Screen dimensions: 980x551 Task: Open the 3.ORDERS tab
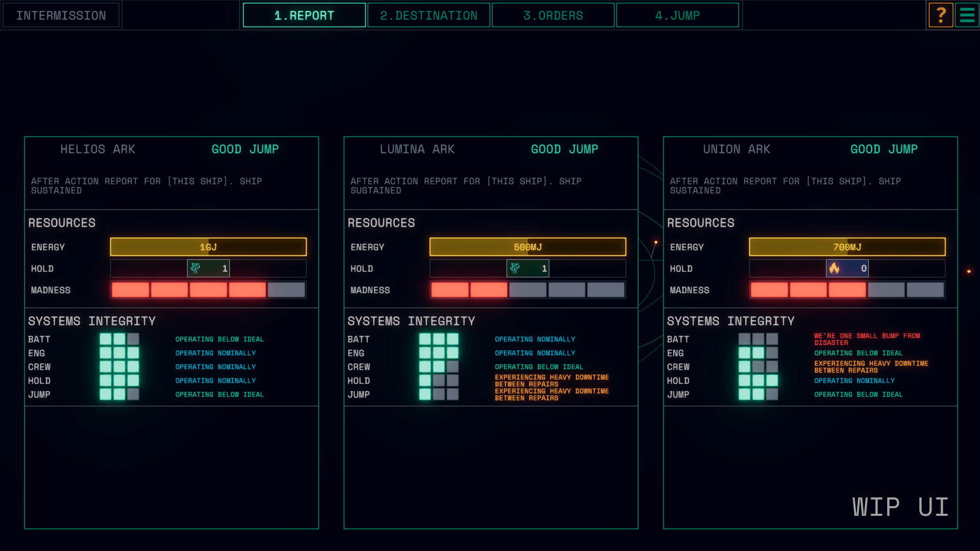click(553, 15)
